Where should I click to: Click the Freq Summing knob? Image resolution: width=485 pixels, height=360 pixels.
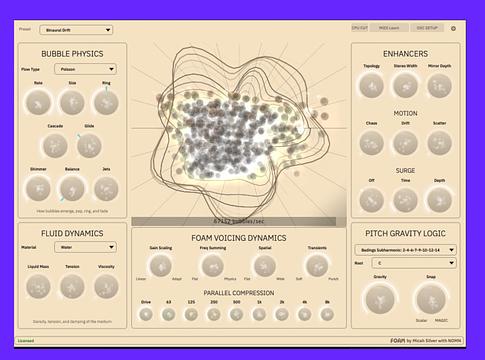click(x=213, y=266)
